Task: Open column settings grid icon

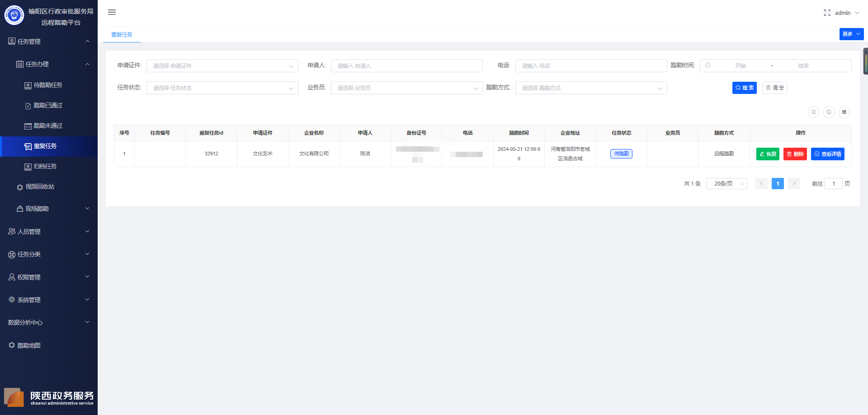Action: (x=844, y=112)
